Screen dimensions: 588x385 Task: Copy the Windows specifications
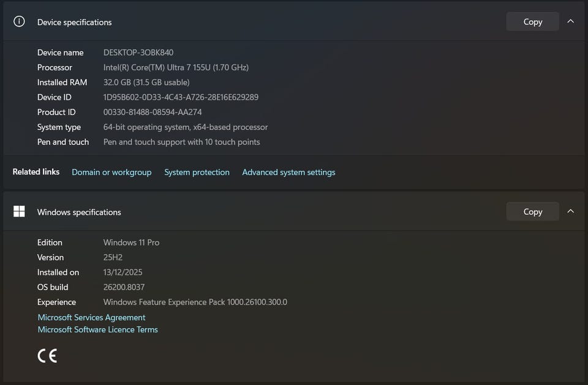coord(532,212)
